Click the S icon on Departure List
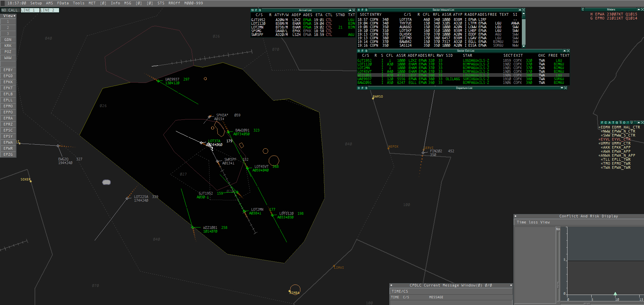Viewport: 644px width, 305px height. pos(366,88)
